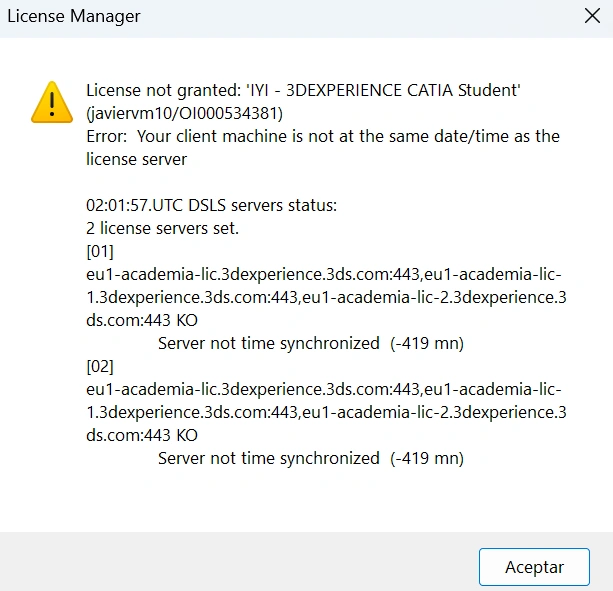Click the line starting '1.3dexperience.3ds.com' under [01]
The image size is (613, 591).
[327, 297]
